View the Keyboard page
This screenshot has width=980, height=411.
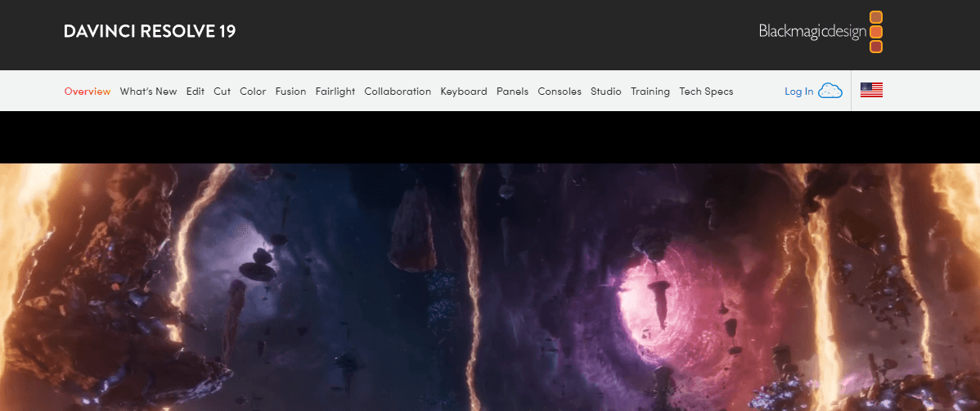(x=464, y=92)
